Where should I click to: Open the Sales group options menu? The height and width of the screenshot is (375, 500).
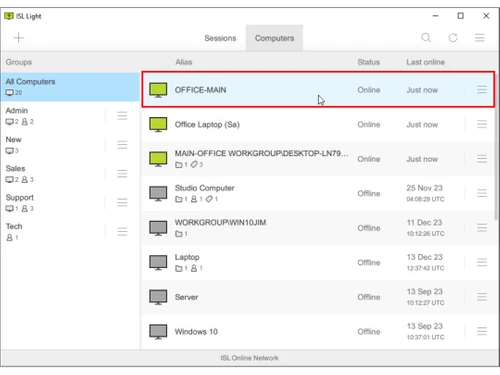click(122, 174)
